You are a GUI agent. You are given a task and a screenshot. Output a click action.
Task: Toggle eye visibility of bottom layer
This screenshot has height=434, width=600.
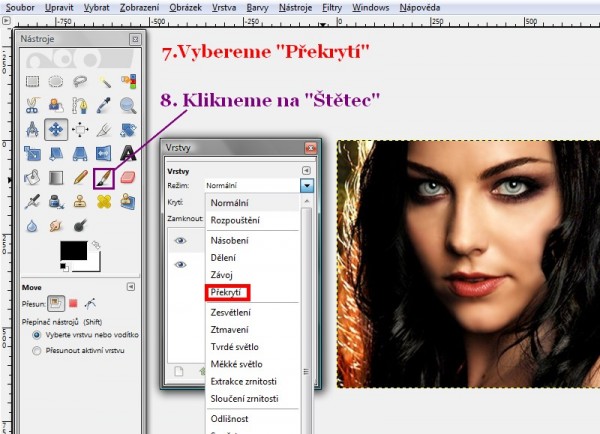pyautogui.click(x=181, y=265)
